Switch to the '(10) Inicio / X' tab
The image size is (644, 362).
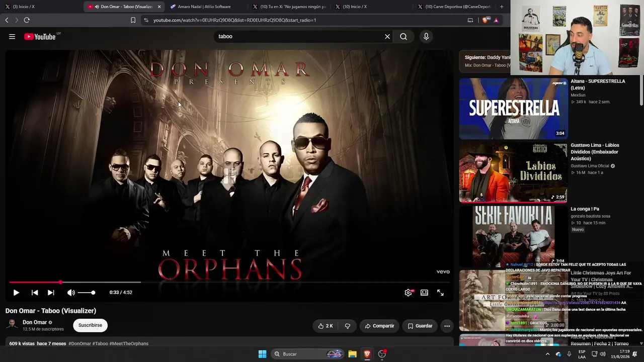[x=372, y=7]
